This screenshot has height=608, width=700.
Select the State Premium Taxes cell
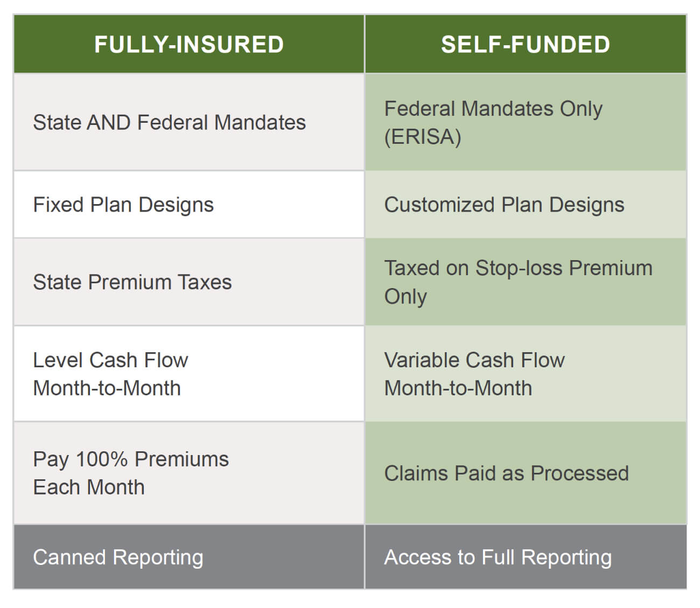pyautogui.click(x=189, y=282)
